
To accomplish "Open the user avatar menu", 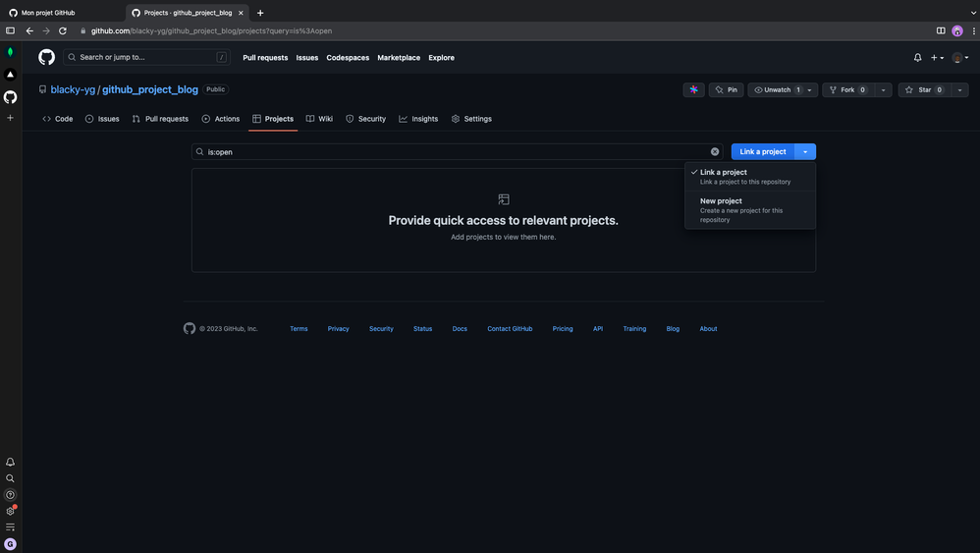I will [960, 58].
